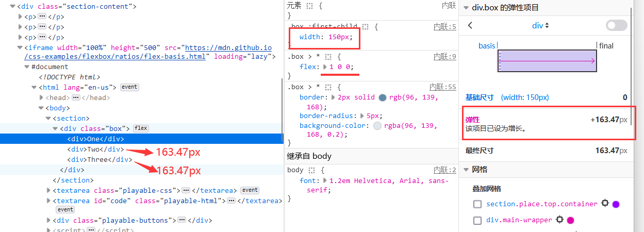The width and height of the screenshot is (644, 232).
Task: Collapse the #document node
Action: coord(27,67)
